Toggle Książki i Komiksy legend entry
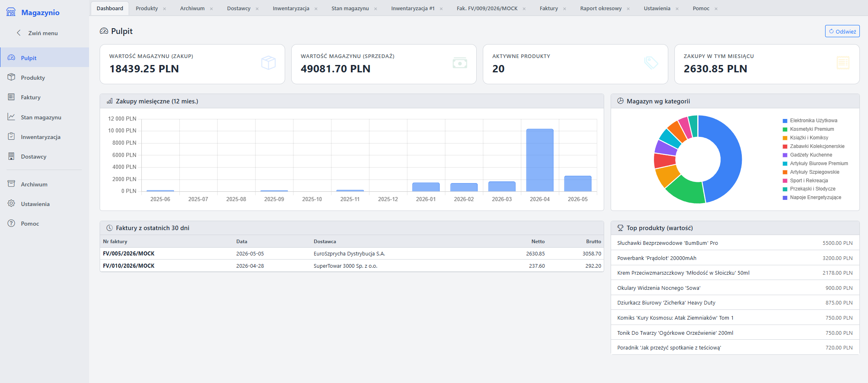Viewport: 868px width, 383px height. coord(805,138)
